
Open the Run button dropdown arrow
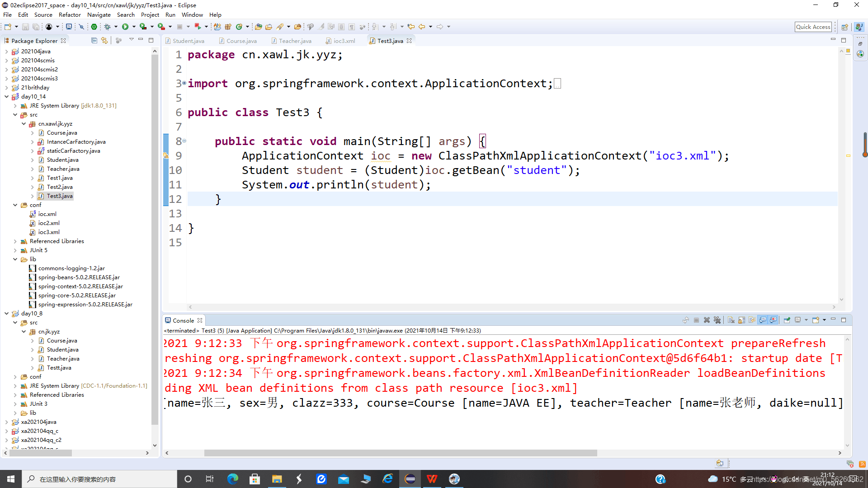pyautogui.click(x=134, y=27)
